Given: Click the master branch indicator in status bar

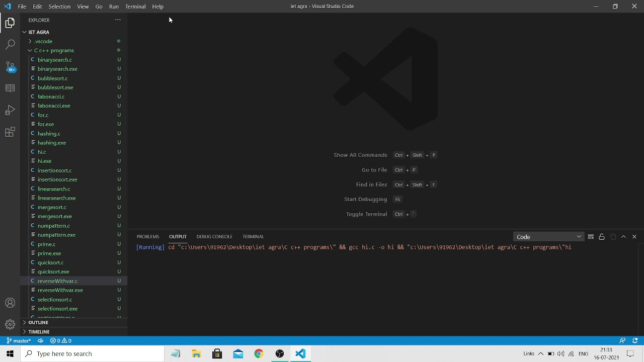Looking at the screenshot, I should [x=19, y=341].
